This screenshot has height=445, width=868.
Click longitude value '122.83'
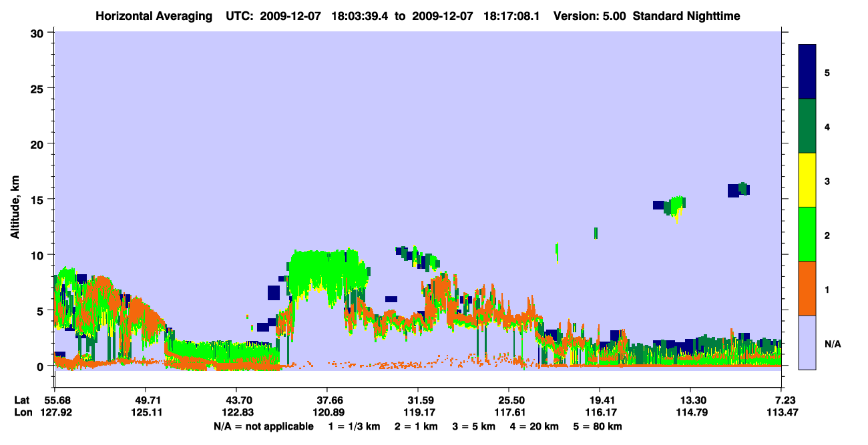pos(236,412)
